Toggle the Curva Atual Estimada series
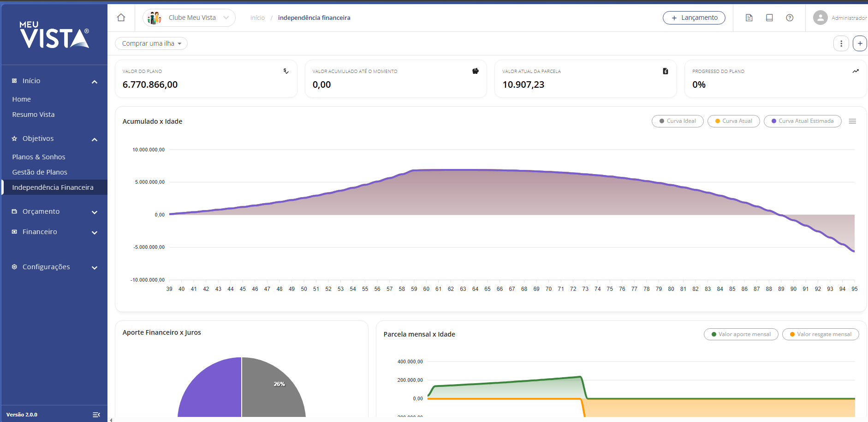 (803, 121)
